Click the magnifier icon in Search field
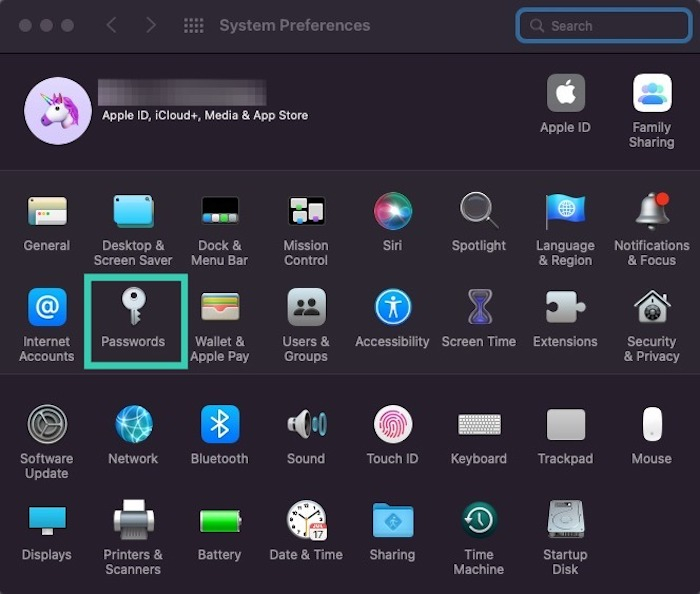This screenshot has height=594, width=700. [537, 25]
